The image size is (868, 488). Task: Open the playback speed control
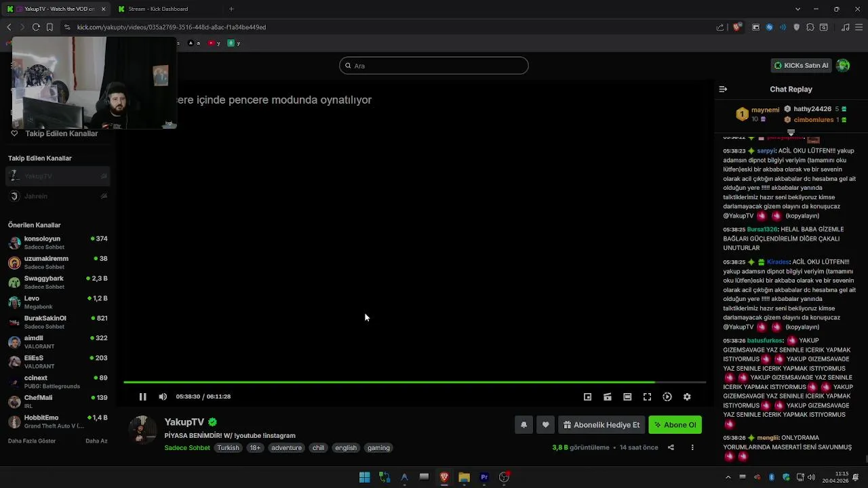(x=667, y=396)
